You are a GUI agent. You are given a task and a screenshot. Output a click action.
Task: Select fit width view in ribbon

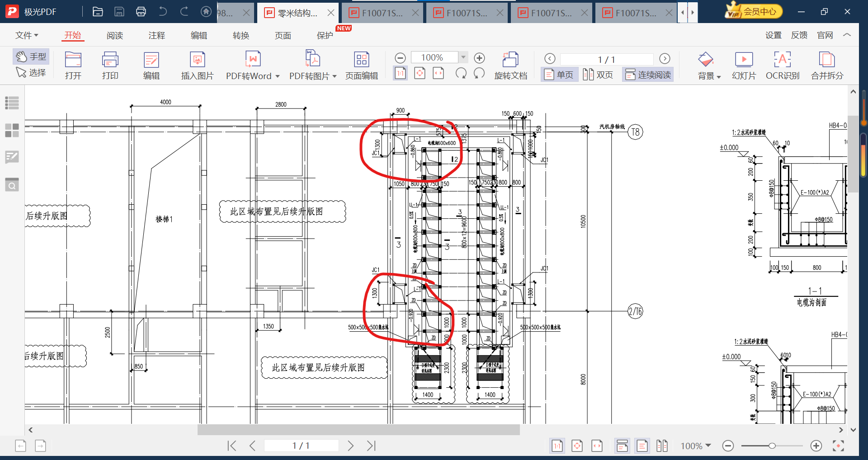point(439,73)
